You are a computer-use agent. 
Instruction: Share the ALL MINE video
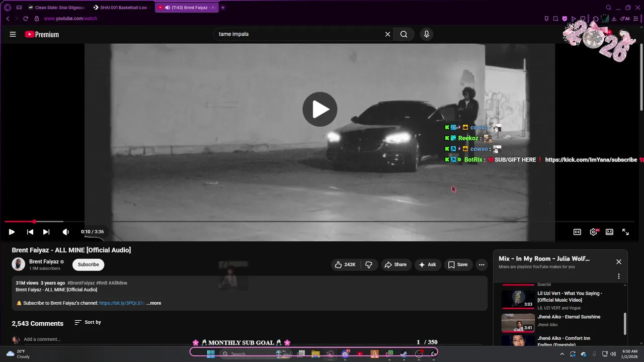click(395, 264)
